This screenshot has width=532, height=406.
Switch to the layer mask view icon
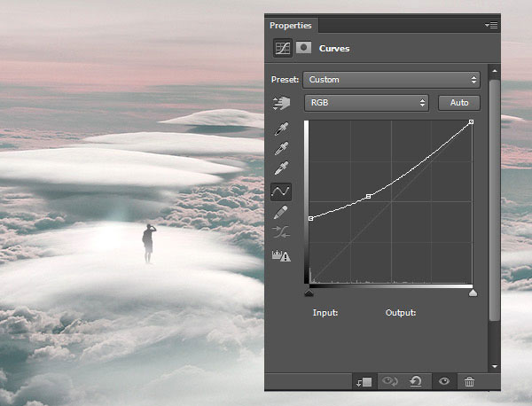[x=304, y=50]
